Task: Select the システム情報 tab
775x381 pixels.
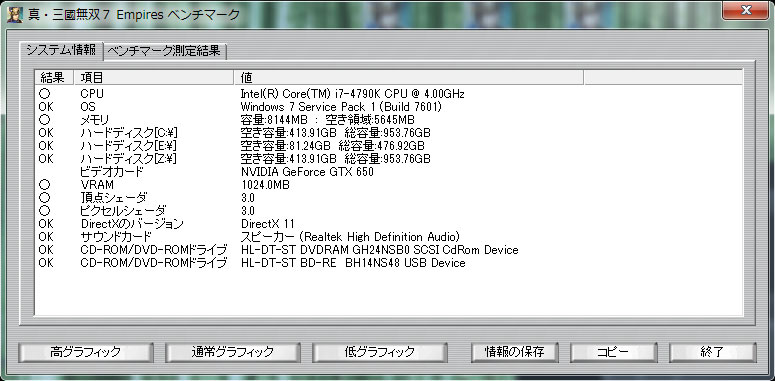Action: tap(61, 51)
